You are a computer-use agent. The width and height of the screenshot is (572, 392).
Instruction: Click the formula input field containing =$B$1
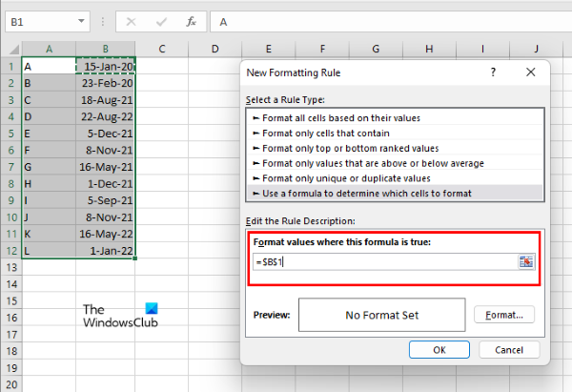click(x=381, y=261)
